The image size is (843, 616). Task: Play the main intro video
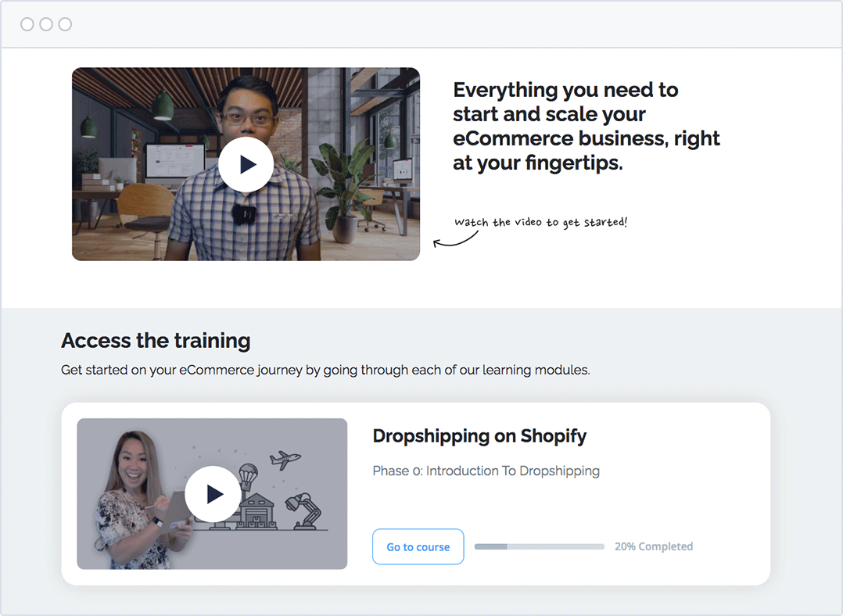246,164
